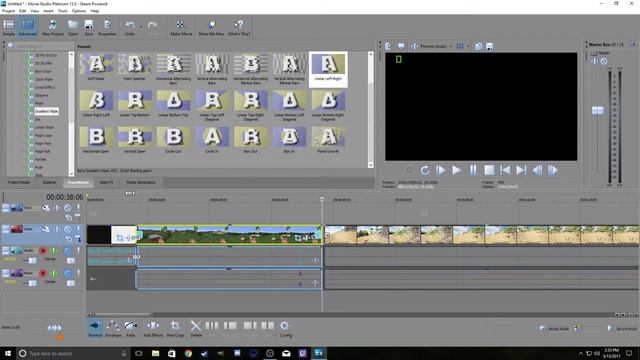Open the overlays grid dropdown arrow
The width and height of the screenshot is (640, 360).
(x=468, y=46)
